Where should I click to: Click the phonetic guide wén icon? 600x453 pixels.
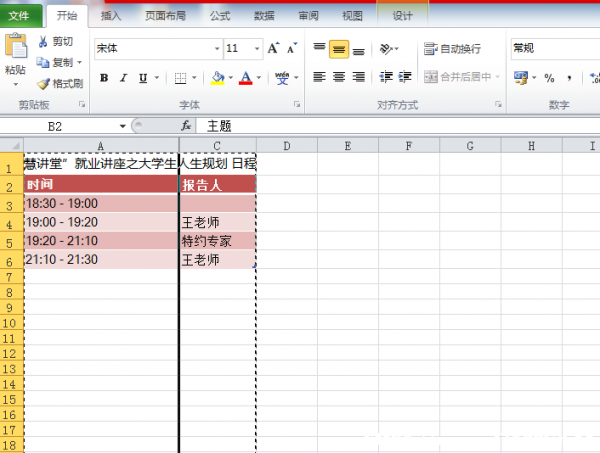(x=282, y=78)
